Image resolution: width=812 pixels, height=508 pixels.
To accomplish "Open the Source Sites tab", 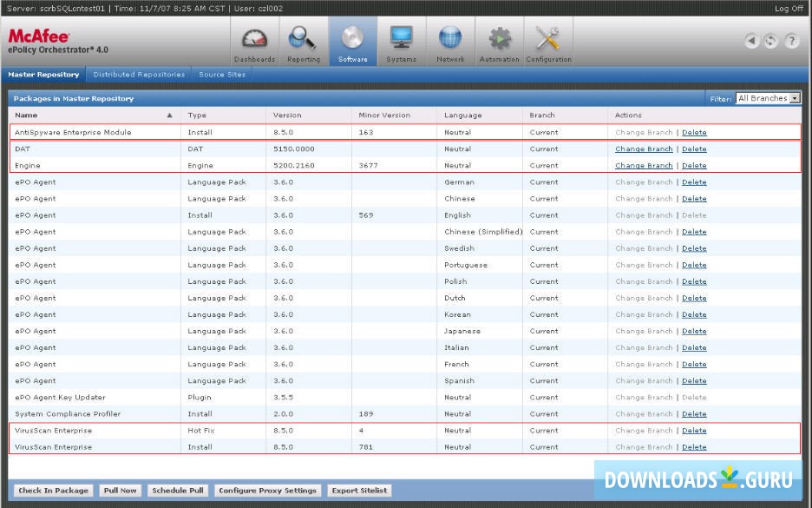I will point(222,75).
